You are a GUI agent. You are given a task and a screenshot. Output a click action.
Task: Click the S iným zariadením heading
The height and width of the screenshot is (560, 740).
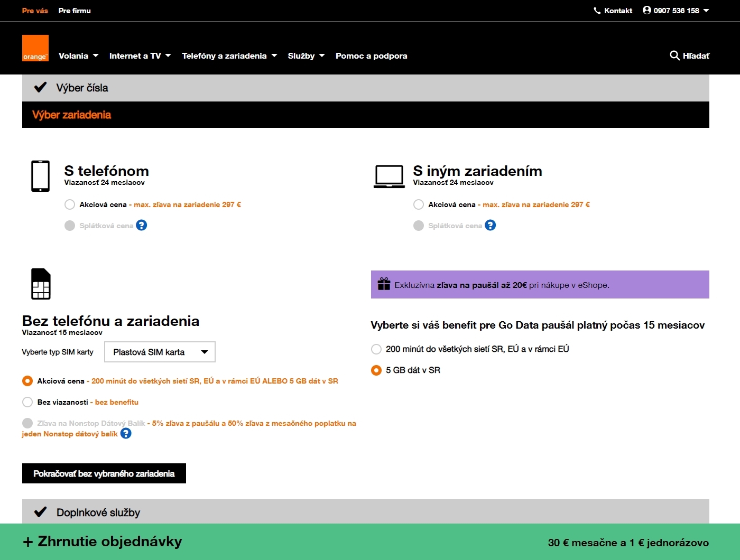pos(477,171)
